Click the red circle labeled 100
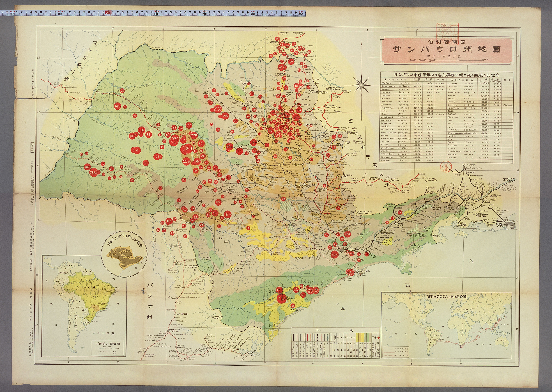Viewport: 552px width, 392px height. pyautogui.click(x=87, y=167)
